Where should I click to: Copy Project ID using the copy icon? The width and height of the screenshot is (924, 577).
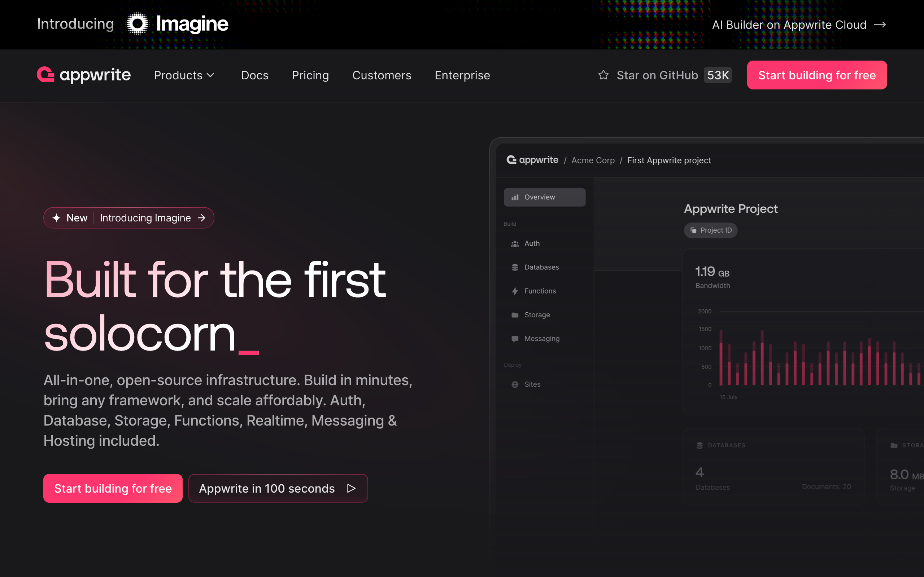coord(693,230)
